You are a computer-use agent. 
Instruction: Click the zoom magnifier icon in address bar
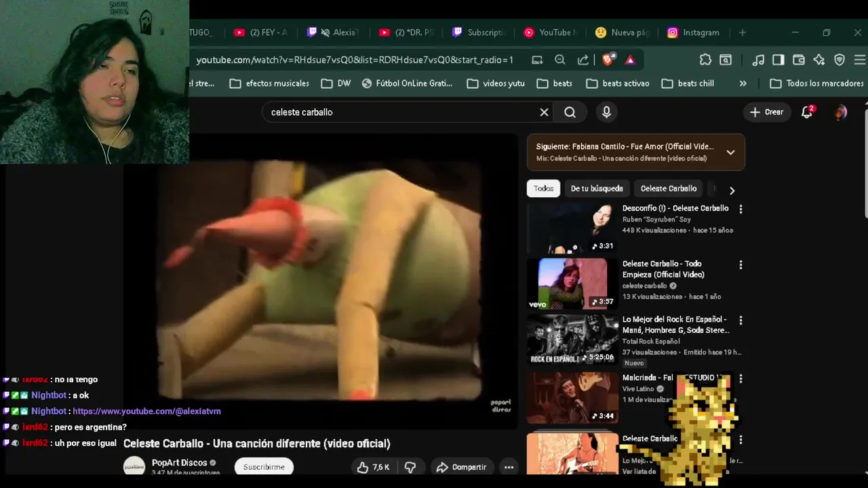559,60
